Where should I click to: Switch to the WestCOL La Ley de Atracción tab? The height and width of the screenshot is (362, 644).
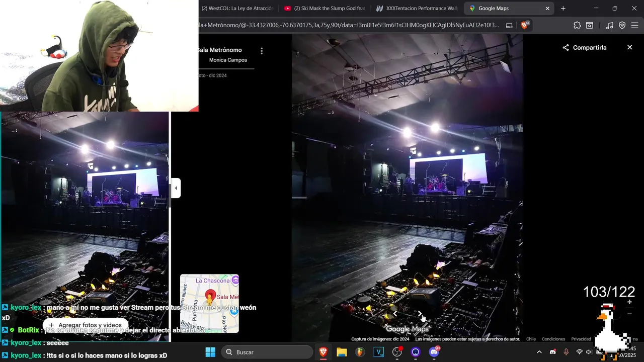tap(237, 8)
